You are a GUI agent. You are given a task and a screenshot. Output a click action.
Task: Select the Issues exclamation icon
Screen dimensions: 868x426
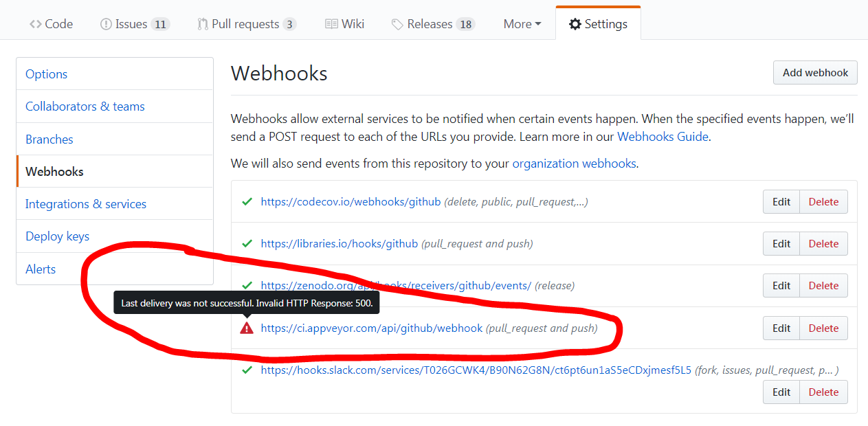(x=105, y=23)
